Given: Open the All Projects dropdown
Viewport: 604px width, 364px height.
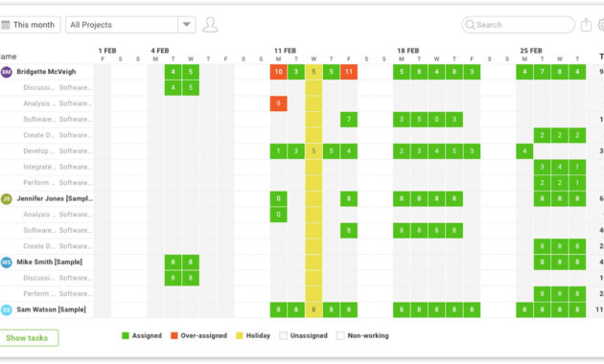Looking at the screenshot, I should pos(130,25).
